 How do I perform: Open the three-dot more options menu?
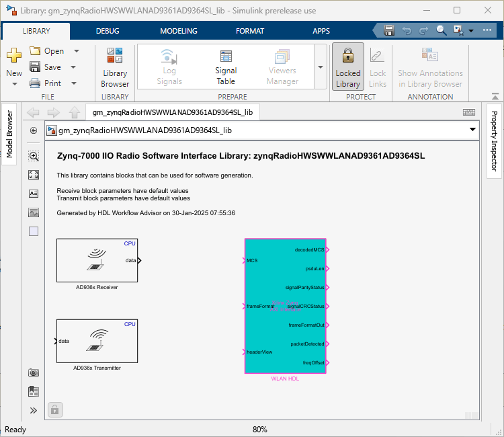click(487, 30)
